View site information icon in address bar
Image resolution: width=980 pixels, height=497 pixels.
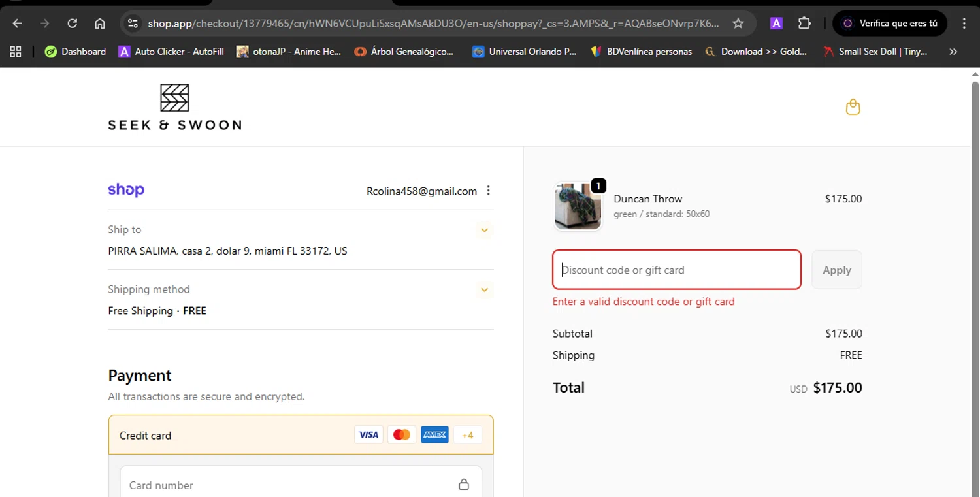tap(133, 24)
